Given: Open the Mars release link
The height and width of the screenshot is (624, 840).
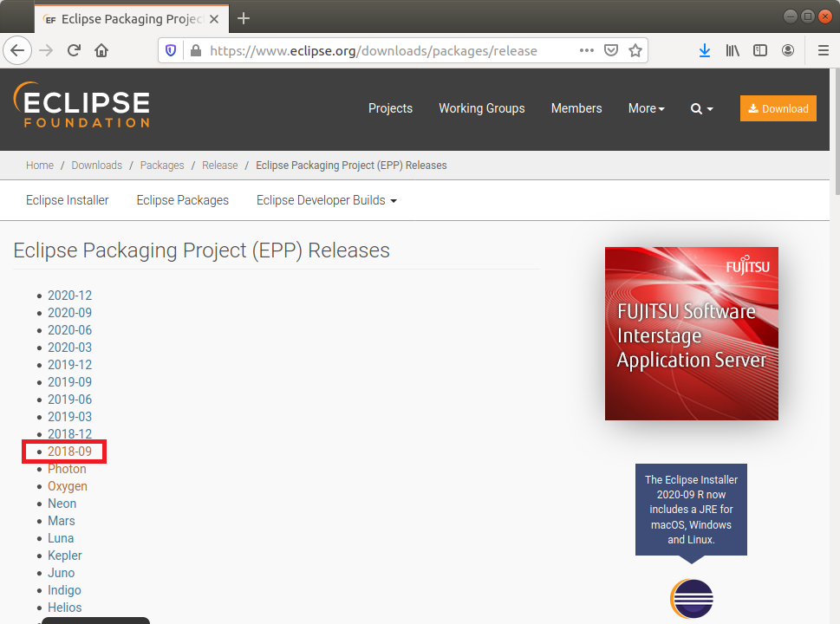Looking at the screenshot, I should (61, 521).
